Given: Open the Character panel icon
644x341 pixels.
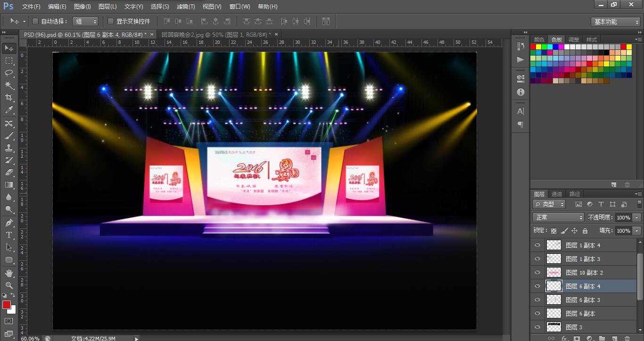Looking at the screenshot, I should [520, 112].
